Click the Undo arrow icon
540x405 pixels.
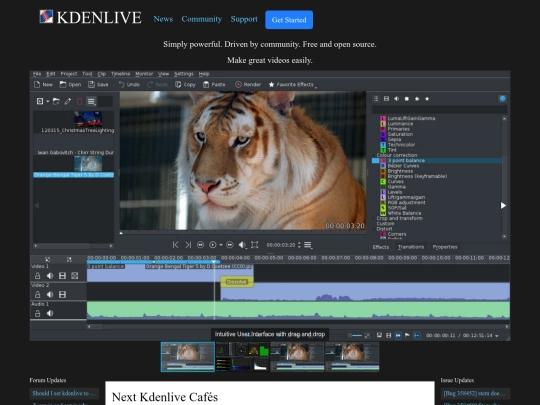click(x=121, y=84)
